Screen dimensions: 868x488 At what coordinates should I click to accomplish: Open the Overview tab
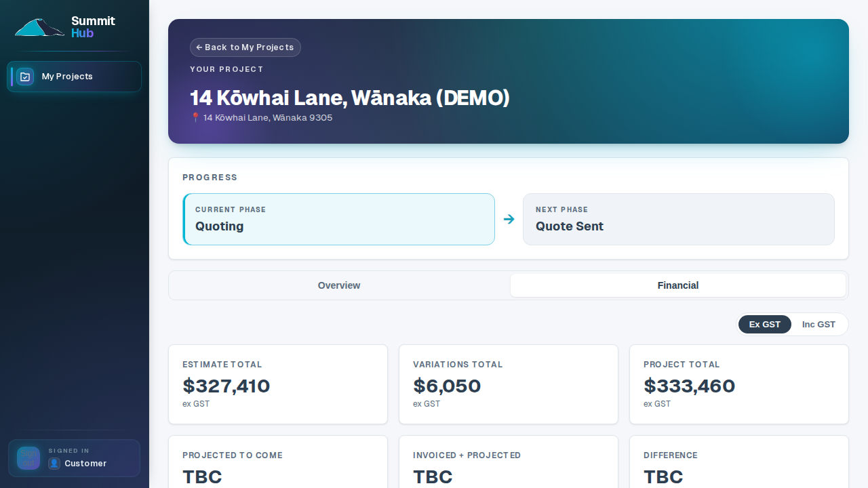tap(339, 285)
